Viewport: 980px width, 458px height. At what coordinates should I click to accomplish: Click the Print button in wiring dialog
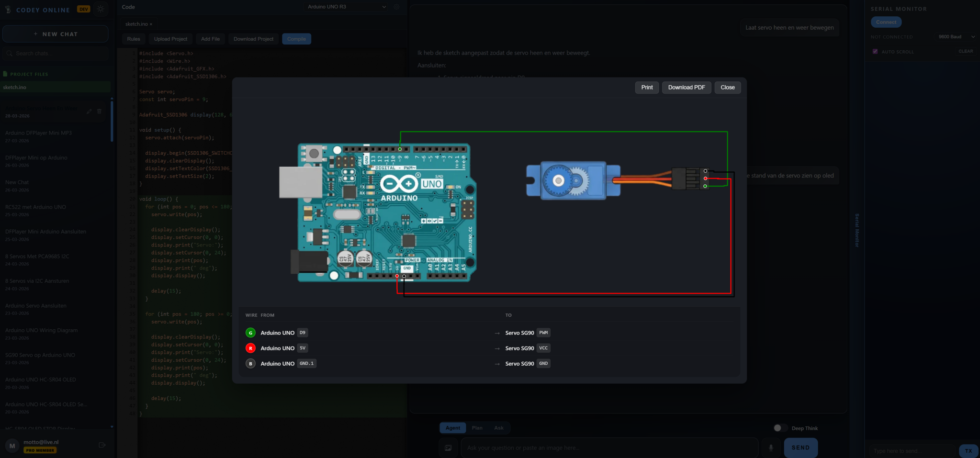click(x=646, y=88)
